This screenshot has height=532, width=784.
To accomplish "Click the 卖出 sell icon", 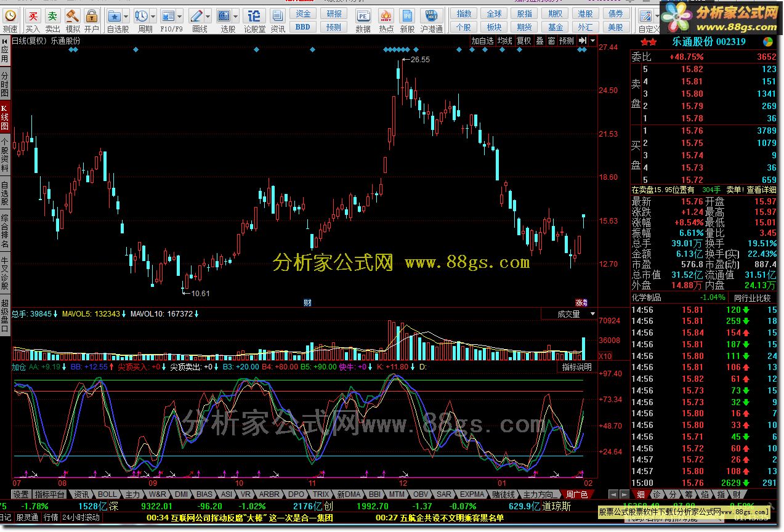I will pos(52,17).
